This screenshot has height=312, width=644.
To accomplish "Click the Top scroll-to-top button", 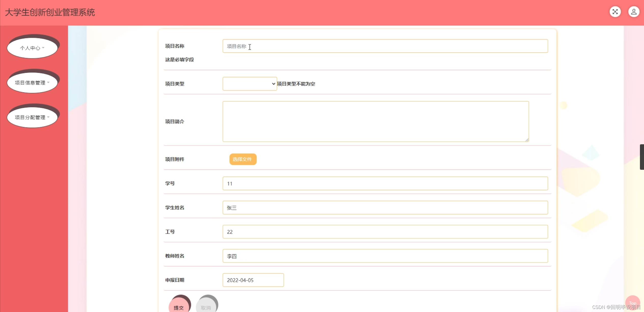I will tap(632, 303).
